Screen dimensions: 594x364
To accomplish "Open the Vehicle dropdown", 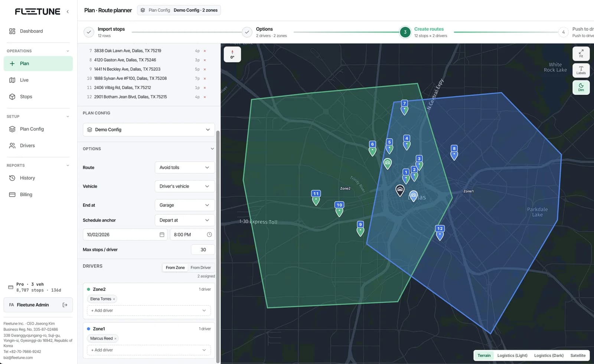I will pos(185,186).
